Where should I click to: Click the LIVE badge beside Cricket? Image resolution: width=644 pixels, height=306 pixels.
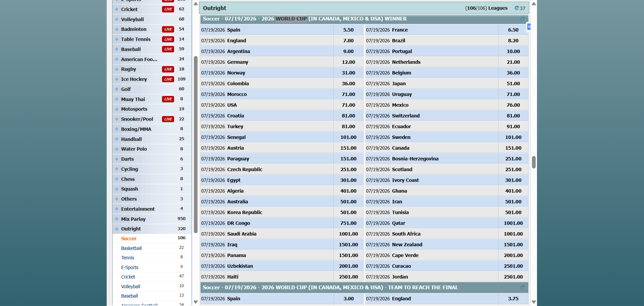(168, 9)
